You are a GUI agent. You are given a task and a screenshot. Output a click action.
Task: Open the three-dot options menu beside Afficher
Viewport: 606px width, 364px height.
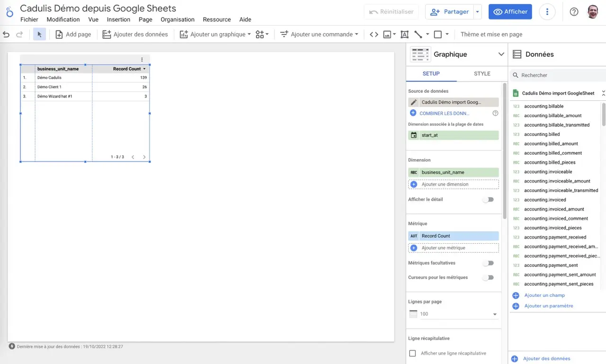coord(547,12)
